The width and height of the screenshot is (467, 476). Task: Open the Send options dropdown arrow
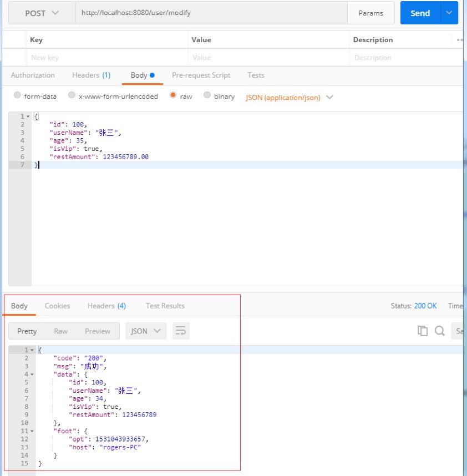point(449,13)
